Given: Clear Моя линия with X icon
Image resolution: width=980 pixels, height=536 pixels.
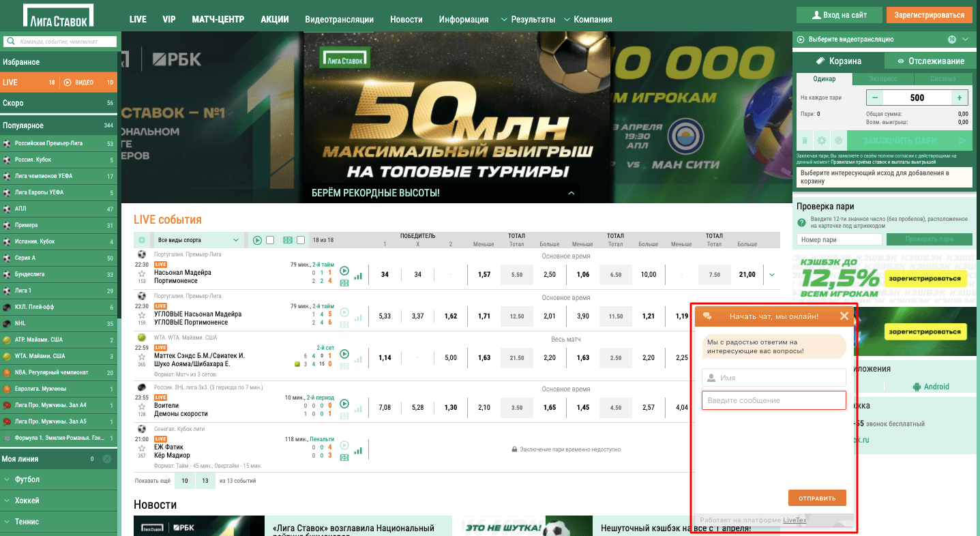Looking at the screenshot, I should (107, 459).
